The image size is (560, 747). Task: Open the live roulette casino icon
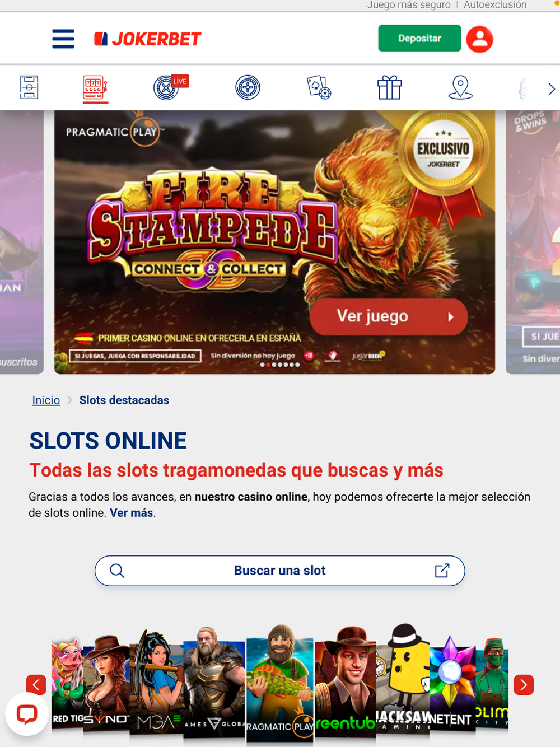(170, 87)
